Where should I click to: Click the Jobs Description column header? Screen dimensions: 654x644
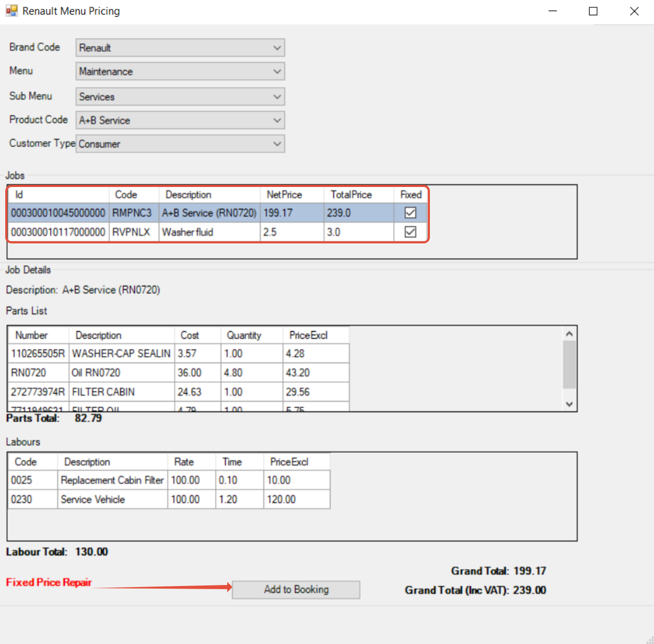point(209,195)
